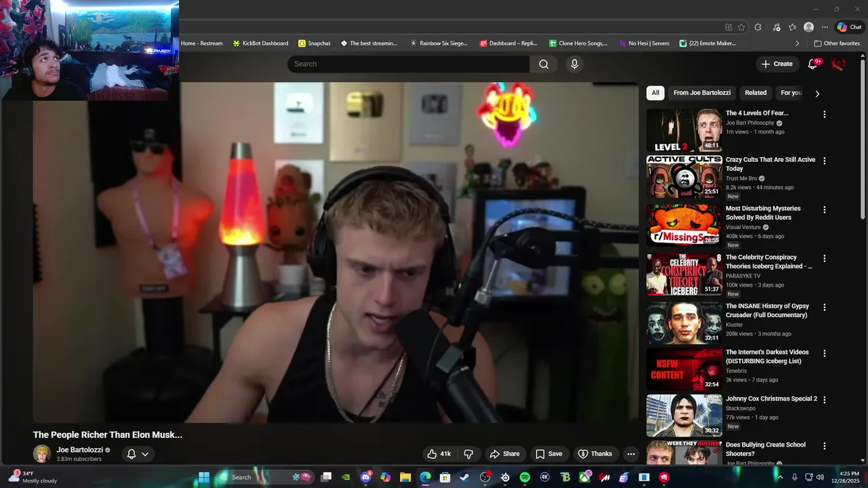Image resolution: width=868 pixels, height=488 pixels.
Task: Open the 'KickBot Dashboard' bookmark
Action: pos(260,43)
